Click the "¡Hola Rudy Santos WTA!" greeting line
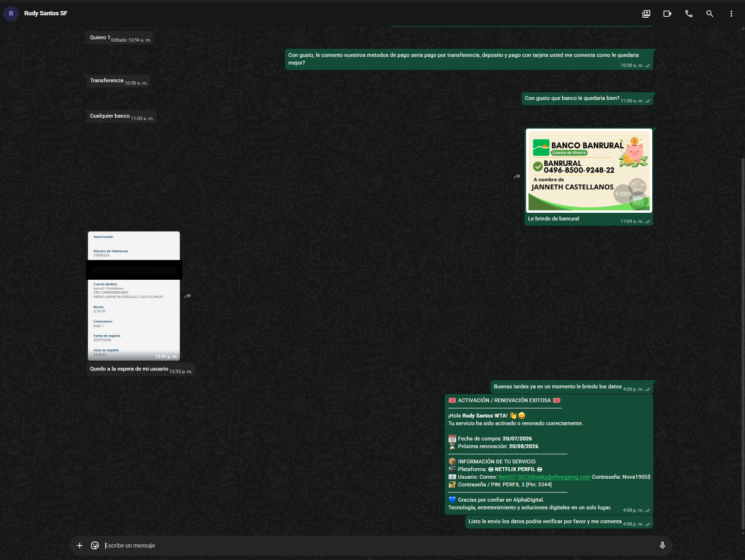Screen dimensions: 745x560 [487, 416]
